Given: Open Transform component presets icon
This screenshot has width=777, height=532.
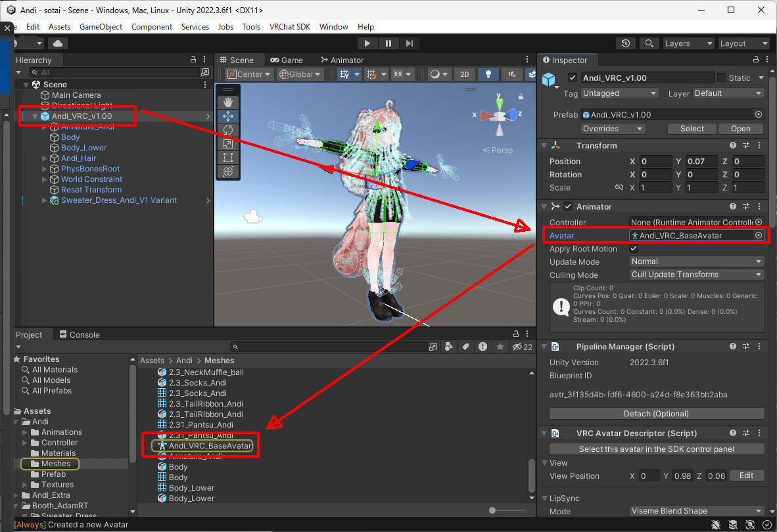Looking at the screenshot, I should click(746, 146).
